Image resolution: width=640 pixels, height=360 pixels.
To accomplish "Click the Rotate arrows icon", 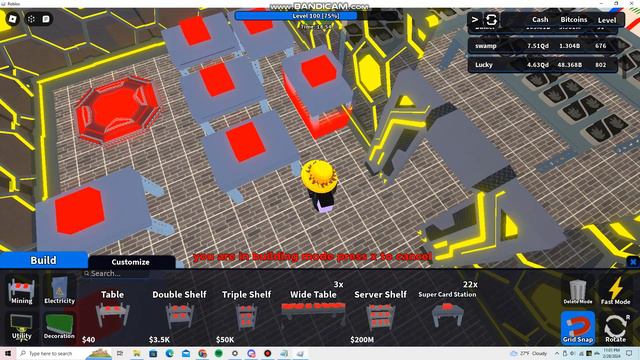I will (615, 328).
